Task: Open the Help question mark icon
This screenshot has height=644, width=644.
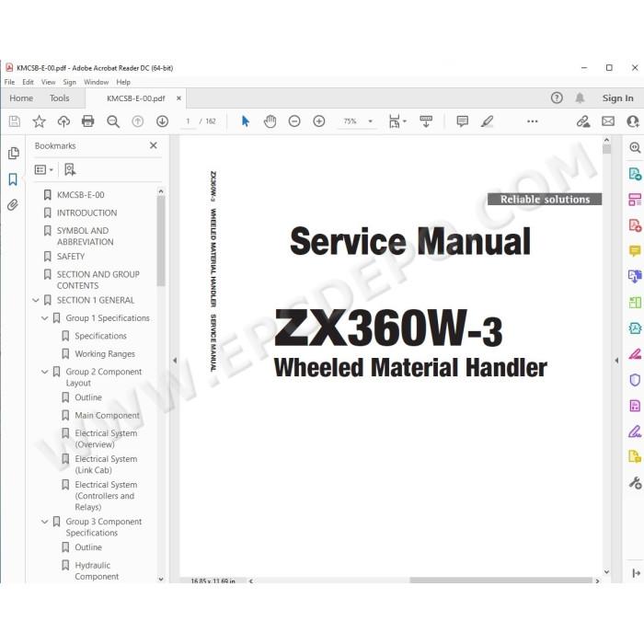Action: click(x=557, y=98)
